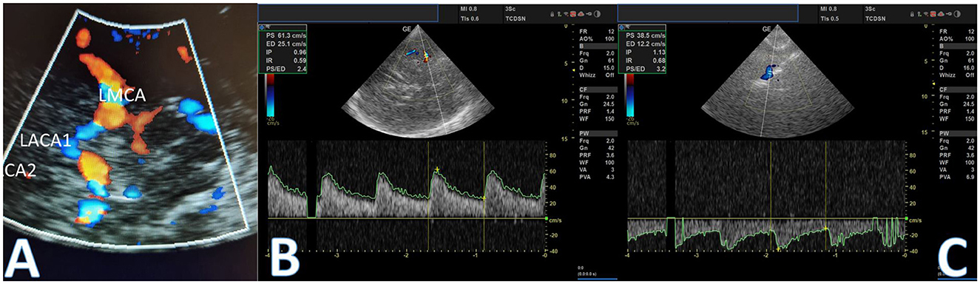Click the contrast half-circle icon in panel C
Screen dimensions: 980x284
[957, 14]
